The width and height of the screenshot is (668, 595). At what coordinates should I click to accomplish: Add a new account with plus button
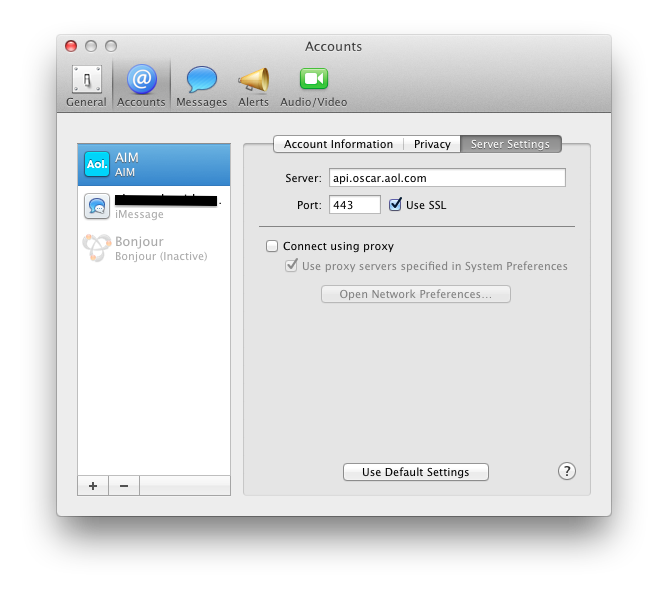click(x=93, y=486)
